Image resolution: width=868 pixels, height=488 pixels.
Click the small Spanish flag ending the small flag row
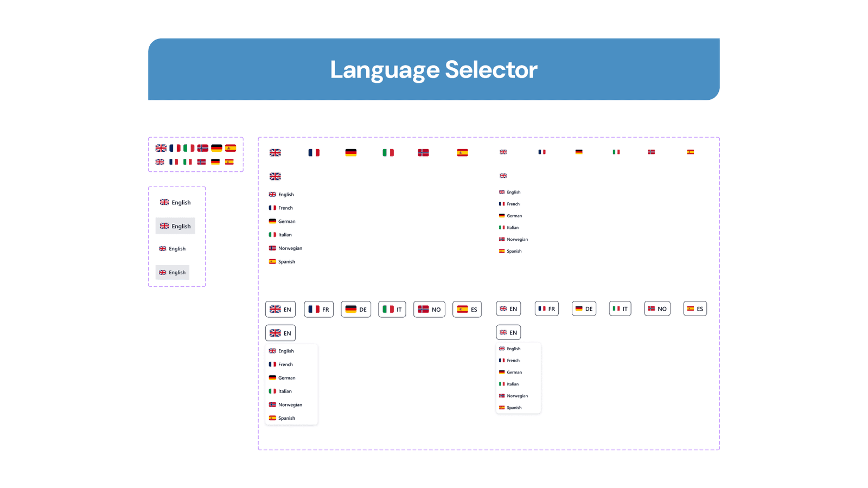[691, 152]
